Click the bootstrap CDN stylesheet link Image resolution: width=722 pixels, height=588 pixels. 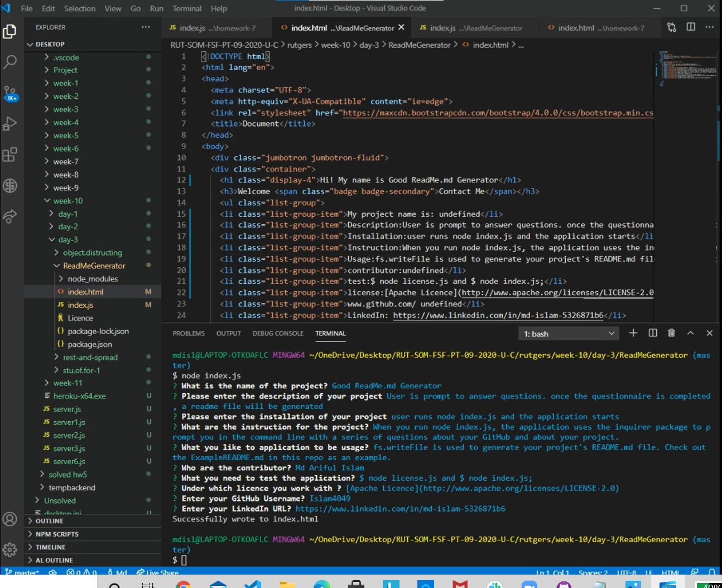[x=498, y=113]
